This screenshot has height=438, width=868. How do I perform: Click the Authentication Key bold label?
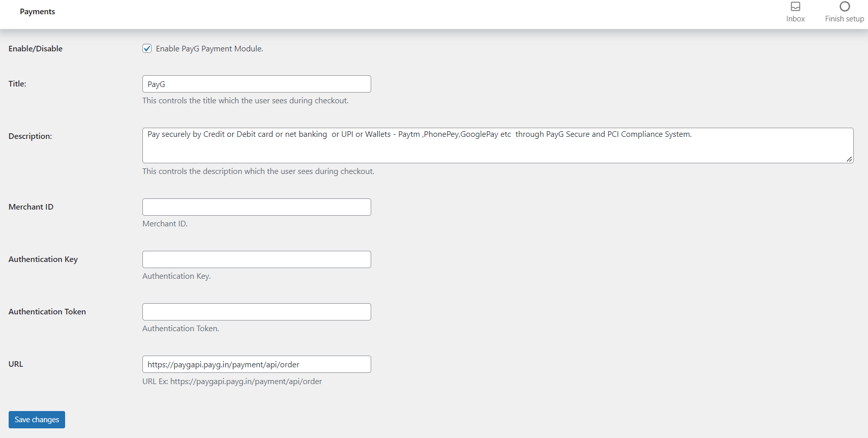click(x=43, y=259)
